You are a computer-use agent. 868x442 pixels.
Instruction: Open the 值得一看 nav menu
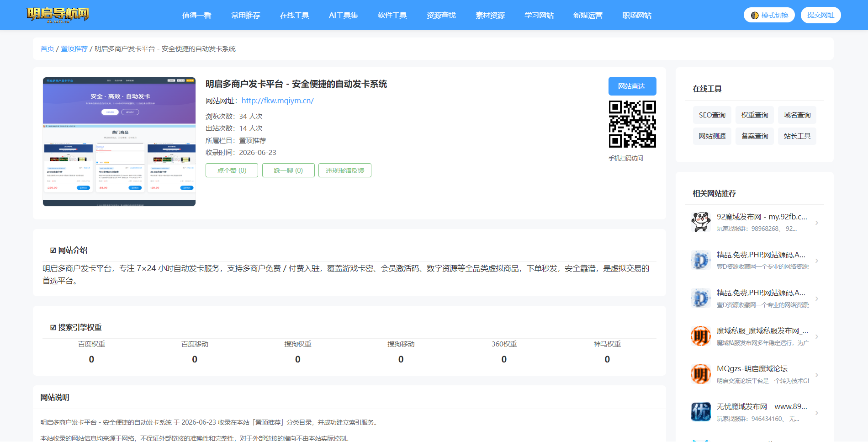(196, 15)
